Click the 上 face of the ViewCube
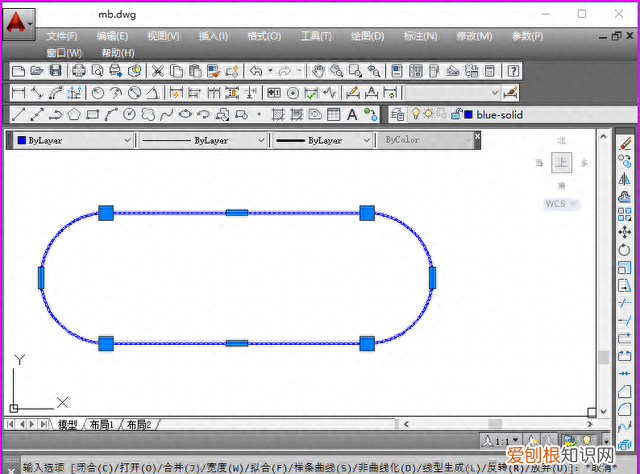Image resolution: width=640 pixels, height=474 pixels. tap(562, 163)
